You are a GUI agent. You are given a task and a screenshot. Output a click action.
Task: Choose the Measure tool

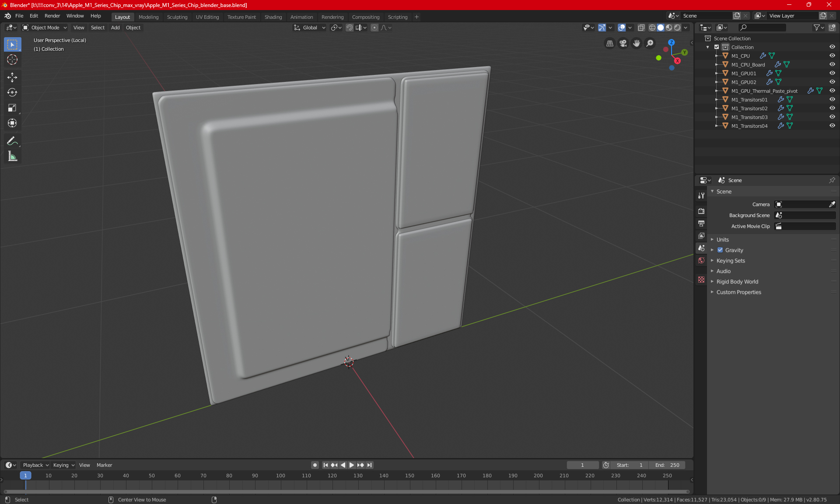pyautogui.click(x=12, y=156)
